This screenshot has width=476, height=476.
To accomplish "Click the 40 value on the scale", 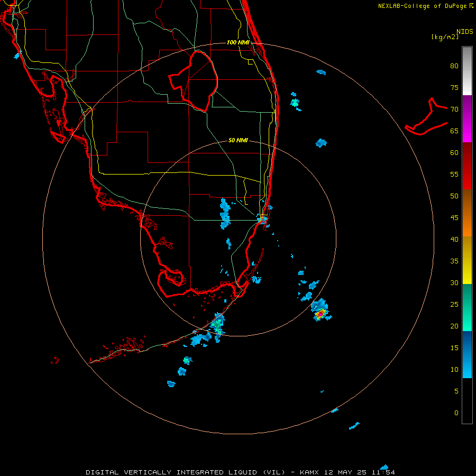I will [x=454, y=239].
